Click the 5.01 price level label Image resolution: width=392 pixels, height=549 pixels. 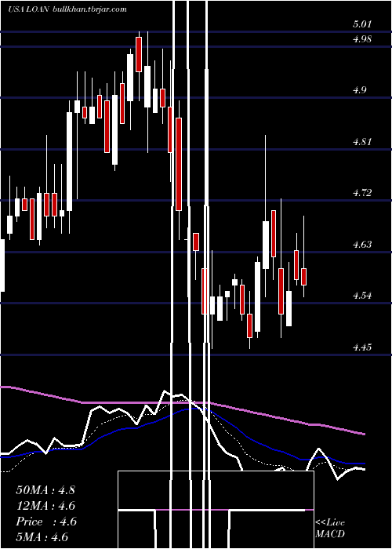362,24
